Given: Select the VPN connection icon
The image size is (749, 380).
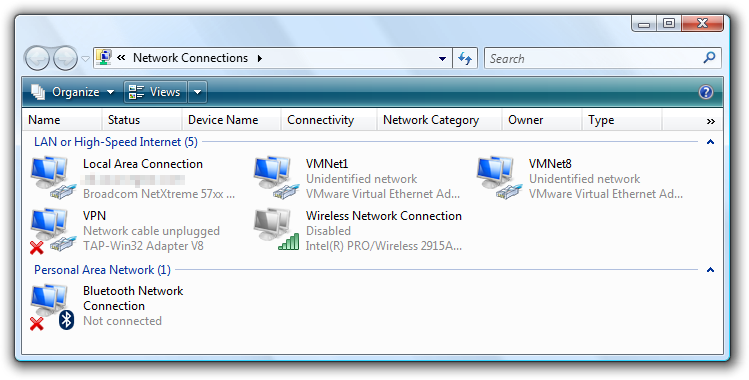Looking at the screenshot, I should point(54,231).
